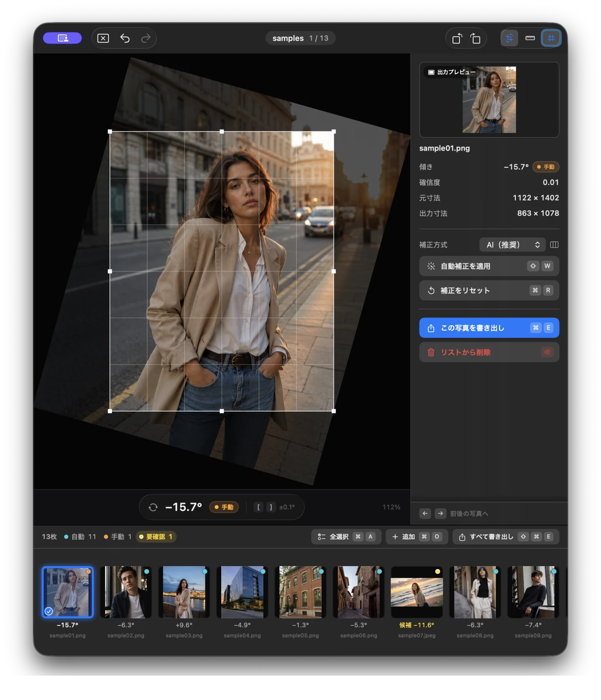Image resolution: width=601 pixels, height=700 pixels.
Task: Select sample06.png thumbnail
Action: [359, 592]
